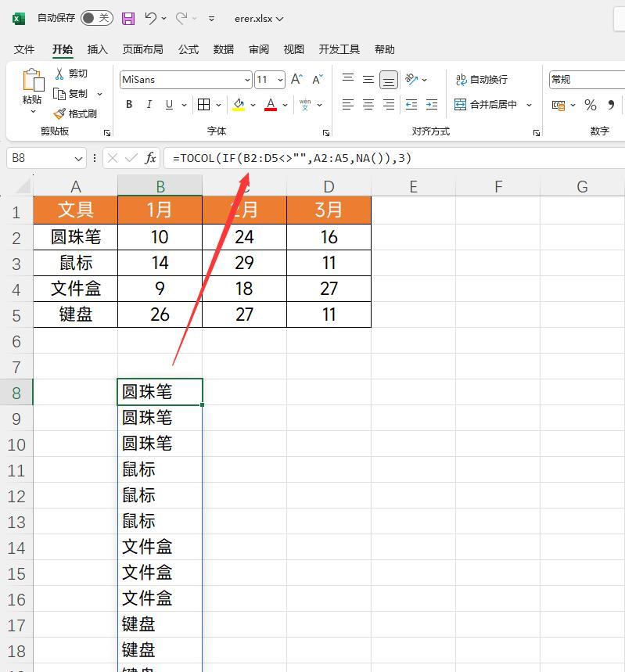Click the top align icon
Image resolution: width=625 pixels, height=672 pixels.
pyautogui.click(x=348, y=79)
